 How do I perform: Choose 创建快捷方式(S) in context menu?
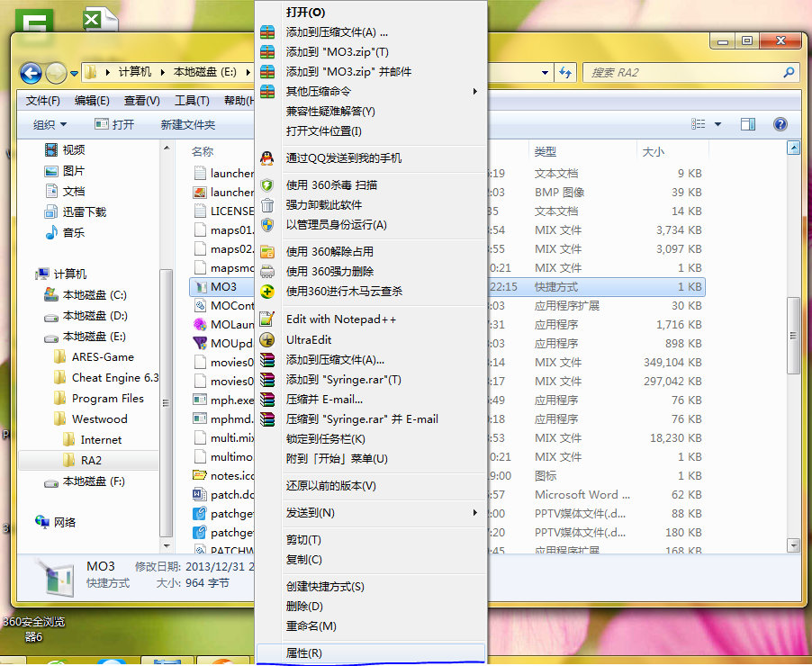tap(325, 586)
